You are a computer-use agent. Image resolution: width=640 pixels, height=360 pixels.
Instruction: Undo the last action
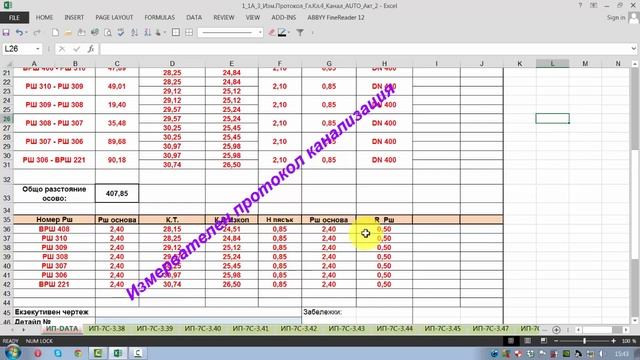coord(19,33)
